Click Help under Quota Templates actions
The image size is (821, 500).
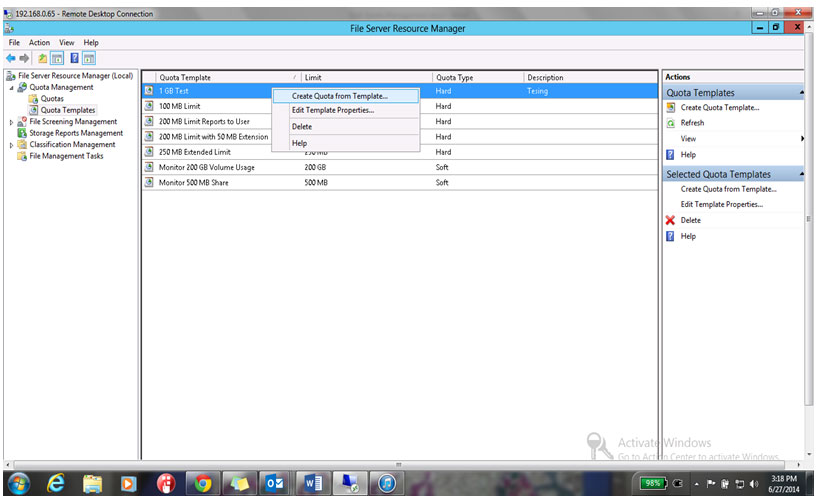[x=688, y=154]
